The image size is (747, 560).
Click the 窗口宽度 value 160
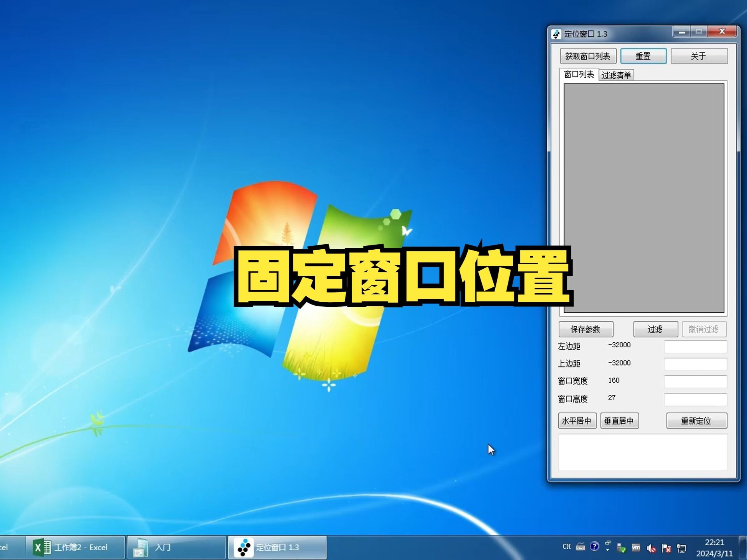[x=614, y=380]
